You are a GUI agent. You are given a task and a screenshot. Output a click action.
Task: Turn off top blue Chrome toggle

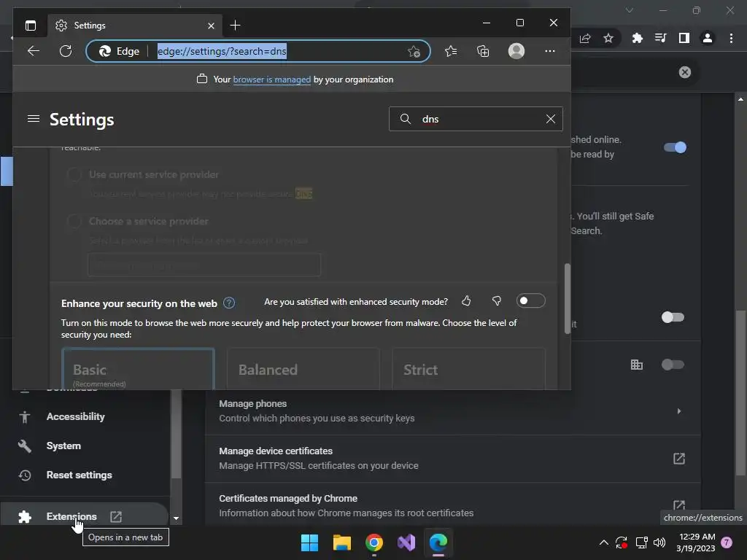click(675, 147)
